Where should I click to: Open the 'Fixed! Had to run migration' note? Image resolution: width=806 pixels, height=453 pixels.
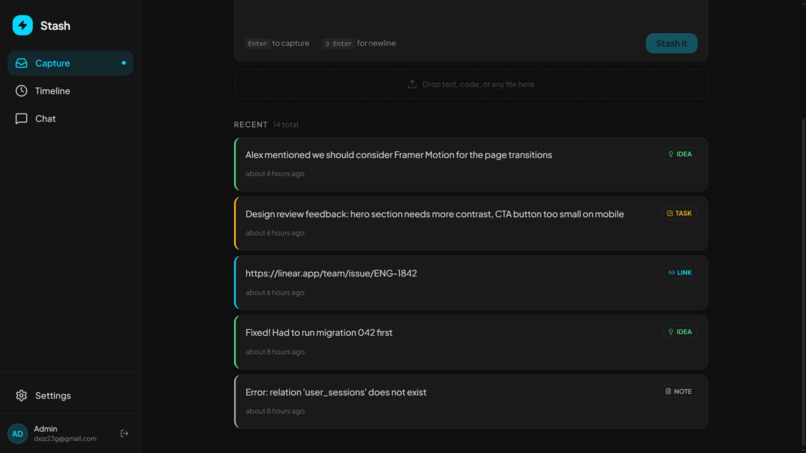[471, 342]
